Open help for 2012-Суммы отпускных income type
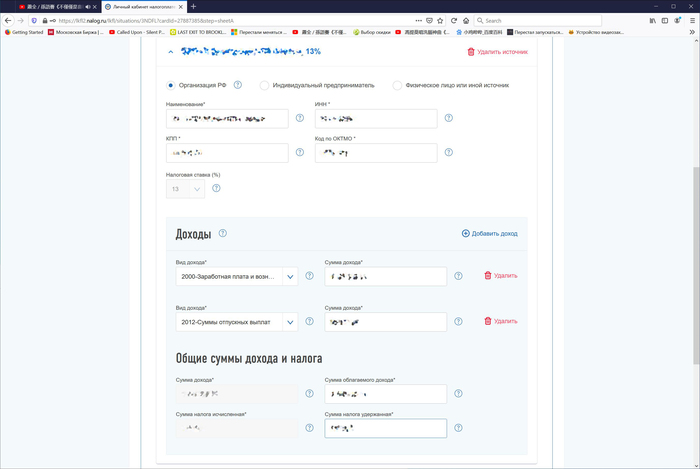 [x=309, y=321]
